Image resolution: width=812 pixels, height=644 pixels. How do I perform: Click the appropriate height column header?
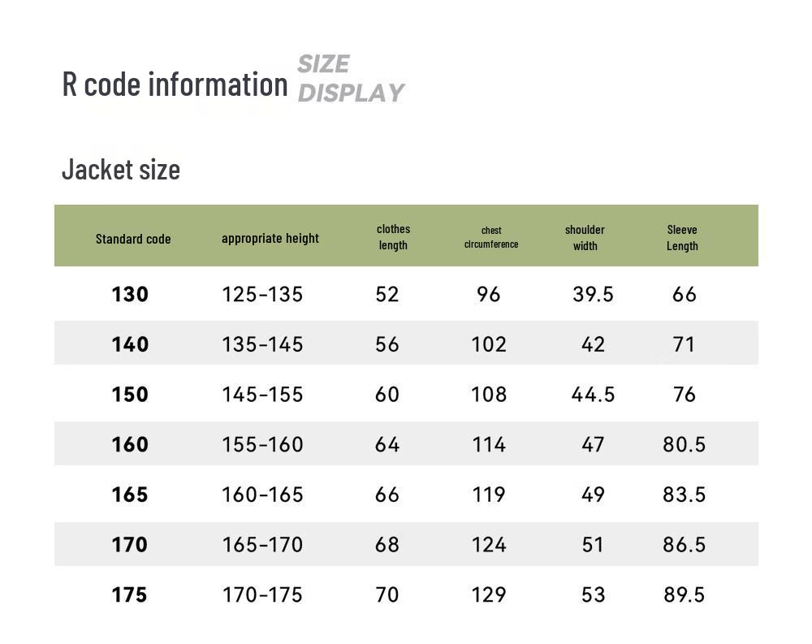[x=270, y=238]
